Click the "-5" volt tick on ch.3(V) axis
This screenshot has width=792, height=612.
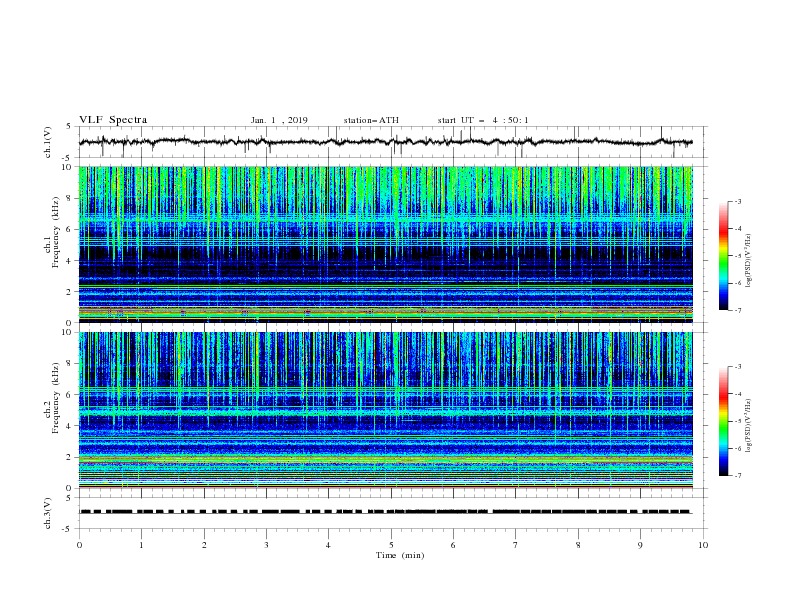[x=68, y=529]
